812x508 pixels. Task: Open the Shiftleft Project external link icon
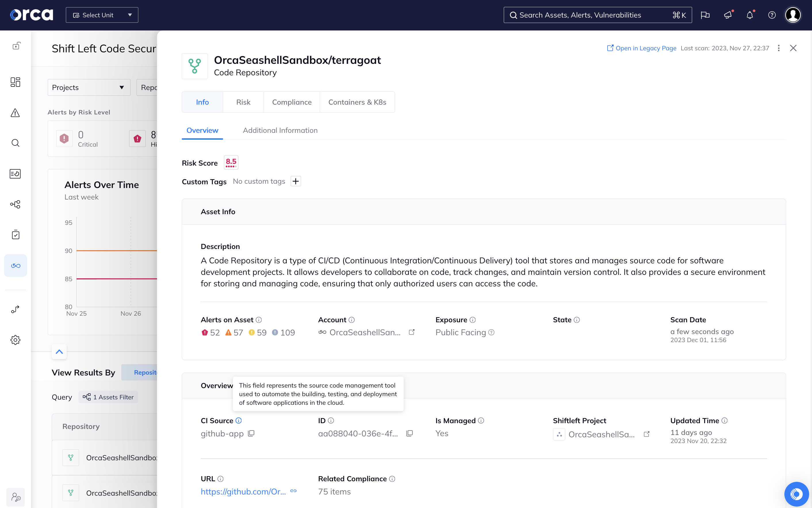(x=646, y=434)
